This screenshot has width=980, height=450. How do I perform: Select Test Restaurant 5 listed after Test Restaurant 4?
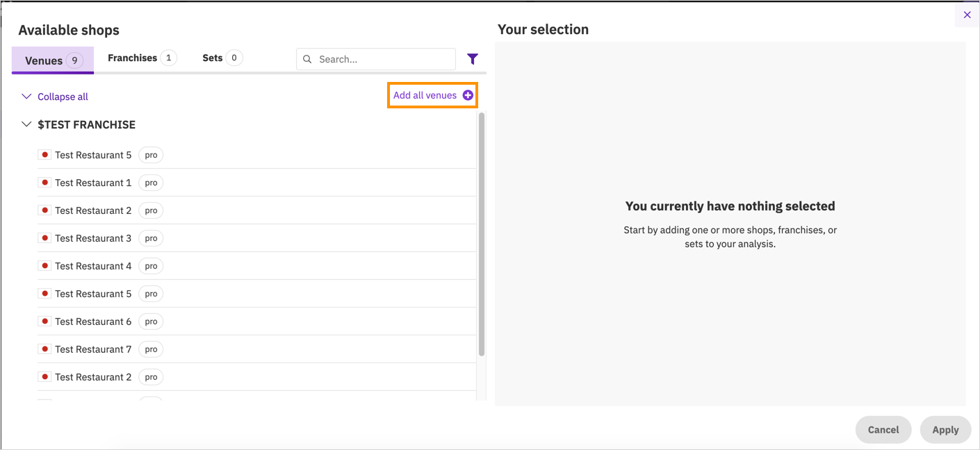click(x=256, y=294)
